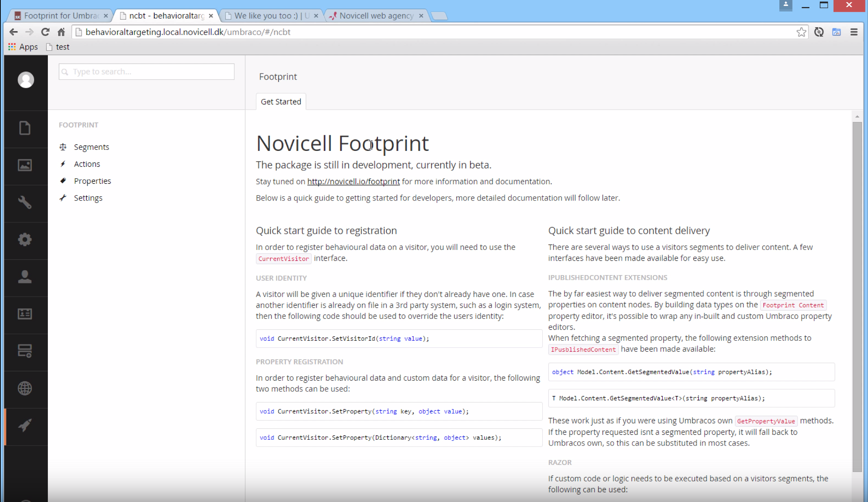Image resolution: width=868 pixels, height=502 pixels.
Task: Open the user avatar profile icon
Action: (x=26, y=79)
